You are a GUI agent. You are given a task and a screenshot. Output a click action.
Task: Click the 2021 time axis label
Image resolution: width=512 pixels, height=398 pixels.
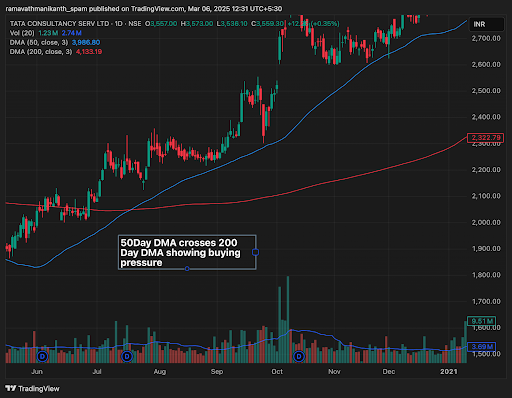(449, 371)
